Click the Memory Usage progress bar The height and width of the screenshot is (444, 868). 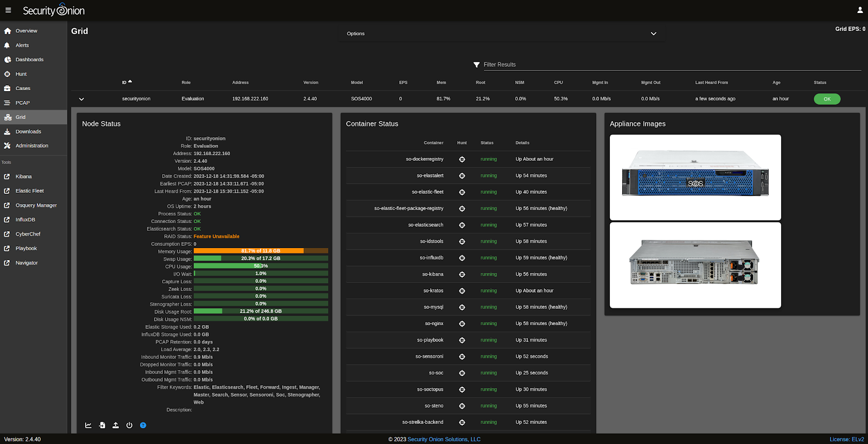261,251
